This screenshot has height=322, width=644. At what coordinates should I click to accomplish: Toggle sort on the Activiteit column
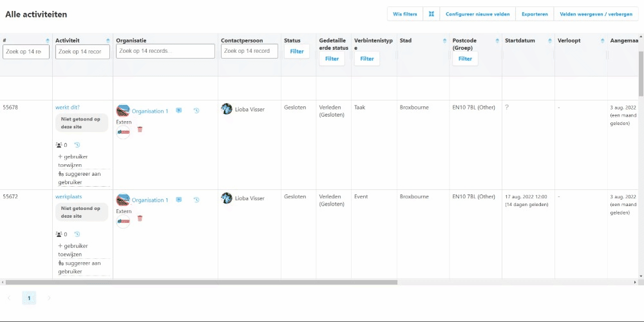tap(106, 41)
